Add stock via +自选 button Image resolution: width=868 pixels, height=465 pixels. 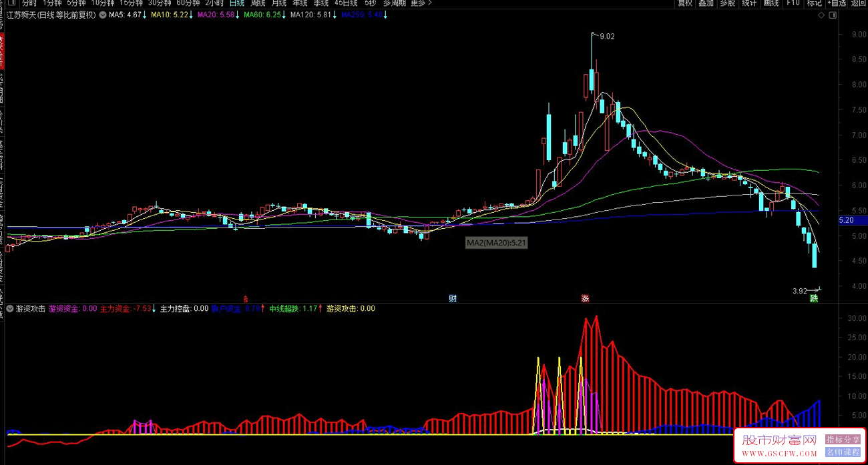837,3
